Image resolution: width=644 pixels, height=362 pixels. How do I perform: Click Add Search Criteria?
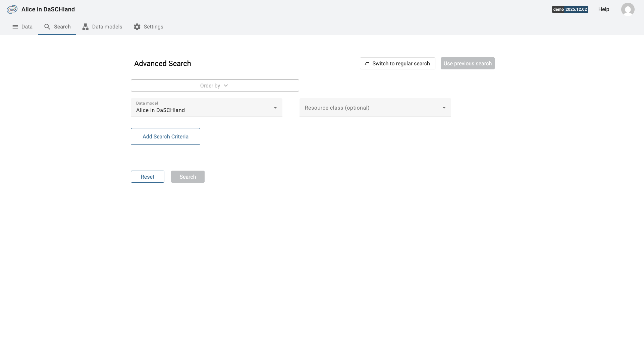[x=165, y=136]
